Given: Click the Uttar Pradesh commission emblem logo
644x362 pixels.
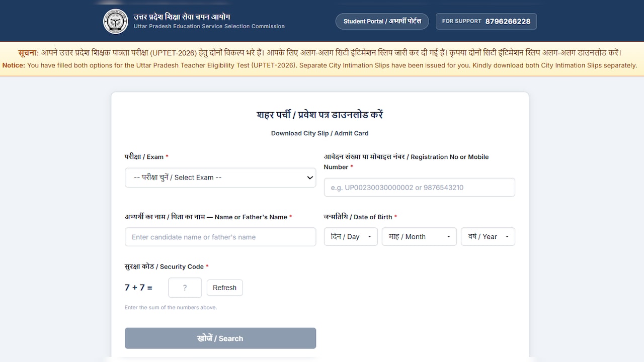Looking at the screenshot, I should coord(115,21).
